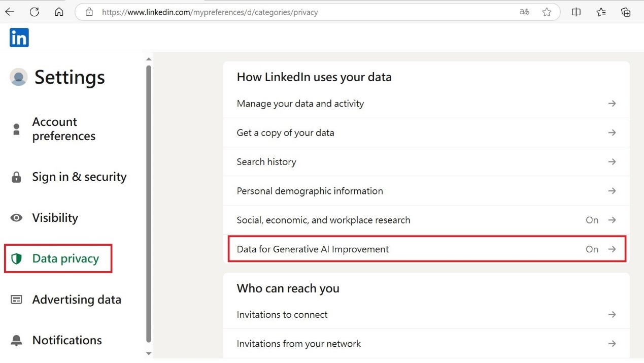Open Notifications settings
This screenshot has height=363, width=644.
[x=67, y=340]
